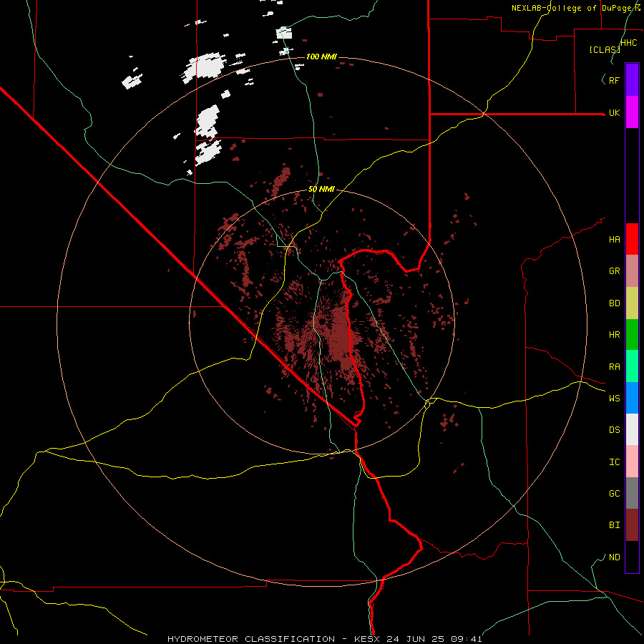This screenshot has width=644, height=644.
Task: Click the RA legend label
Action: [614, 367]
